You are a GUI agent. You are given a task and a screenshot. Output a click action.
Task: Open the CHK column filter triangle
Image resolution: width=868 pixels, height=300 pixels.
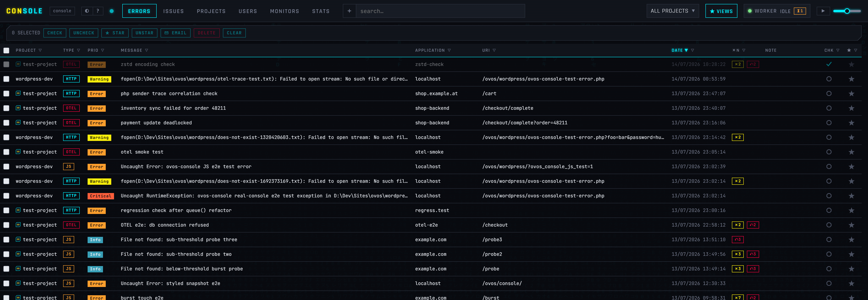click(838, 50)
